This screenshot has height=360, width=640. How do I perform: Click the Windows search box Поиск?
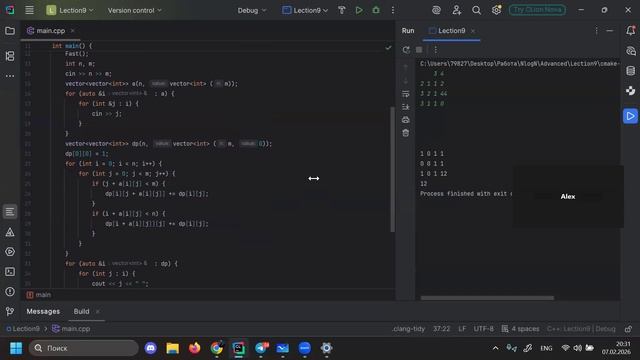(84, 348)
